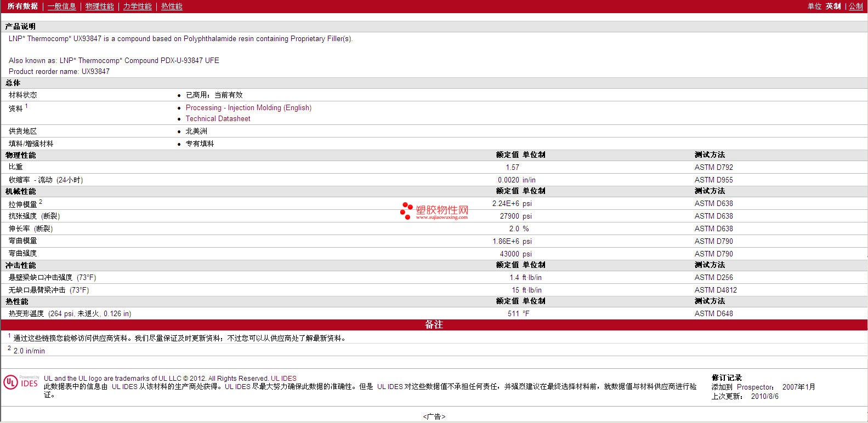Click the 修订记录 heading

pos(727,378)
